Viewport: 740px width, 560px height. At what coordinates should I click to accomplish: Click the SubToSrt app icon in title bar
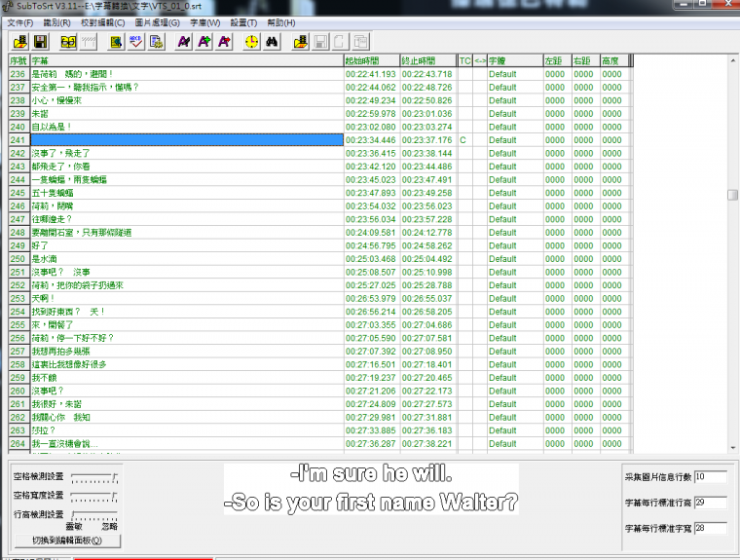8,6
